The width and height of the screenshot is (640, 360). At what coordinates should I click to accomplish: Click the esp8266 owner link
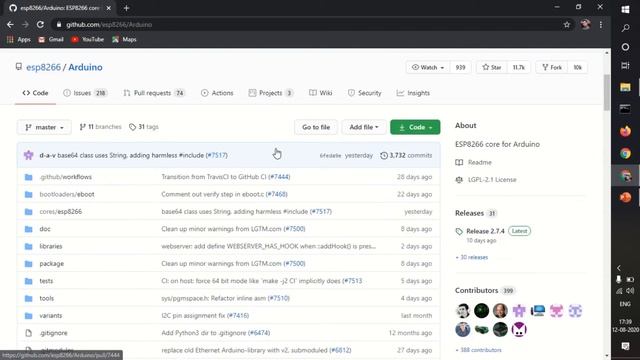pos(43,67)
